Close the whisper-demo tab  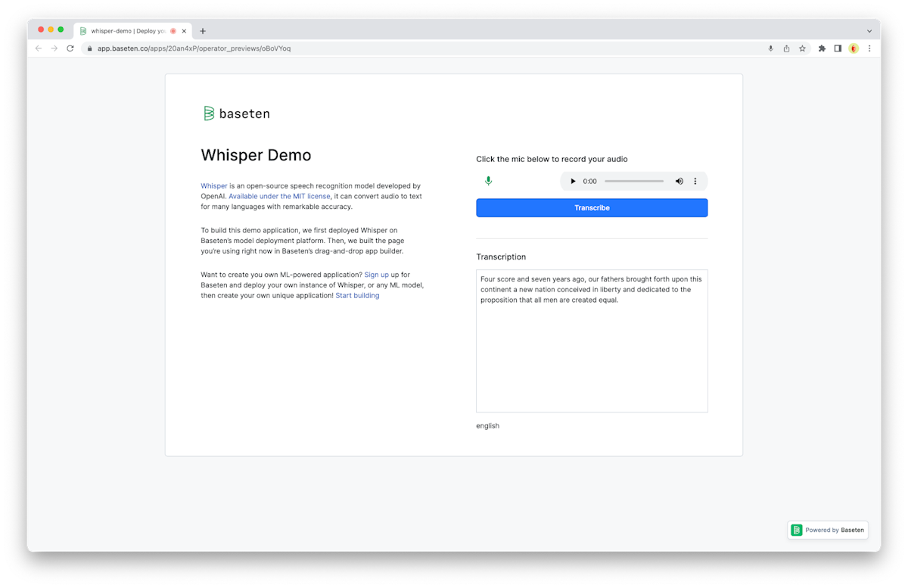coord(184,31)
